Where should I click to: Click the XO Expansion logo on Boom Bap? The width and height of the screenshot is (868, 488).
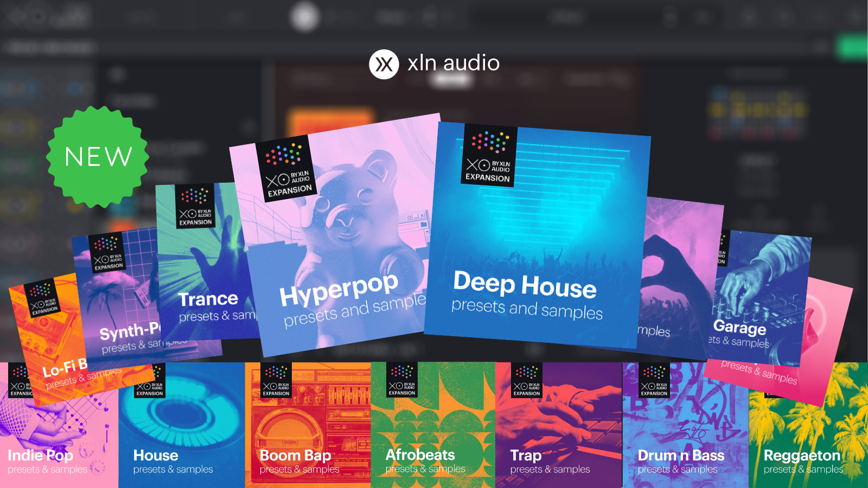[276, 381]
